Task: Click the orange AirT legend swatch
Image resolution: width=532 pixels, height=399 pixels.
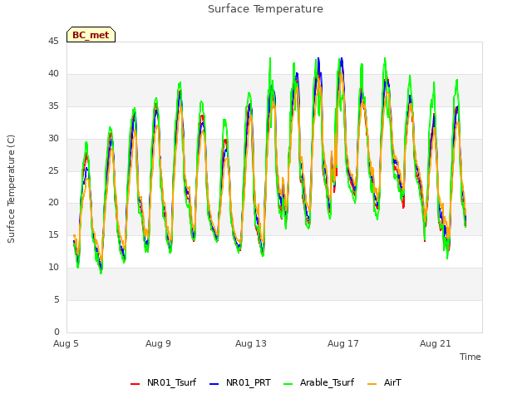Action: 372,384
